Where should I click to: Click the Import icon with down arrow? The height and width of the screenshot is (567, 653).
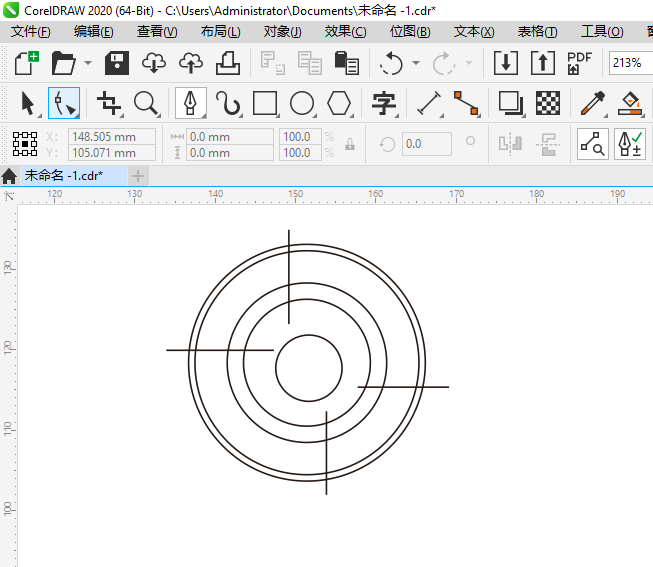tap(506, 63)
